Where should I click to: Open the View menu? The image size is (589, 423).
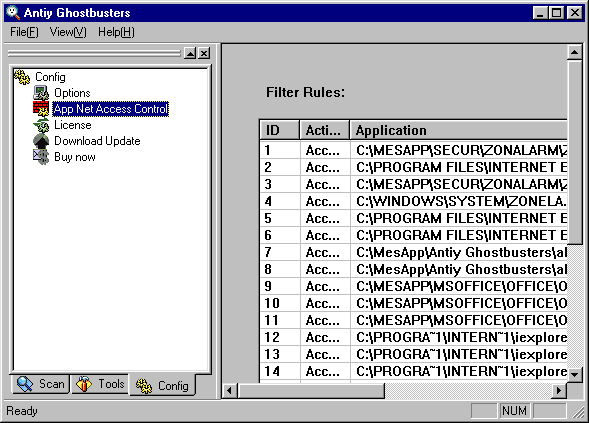[68, 32]
